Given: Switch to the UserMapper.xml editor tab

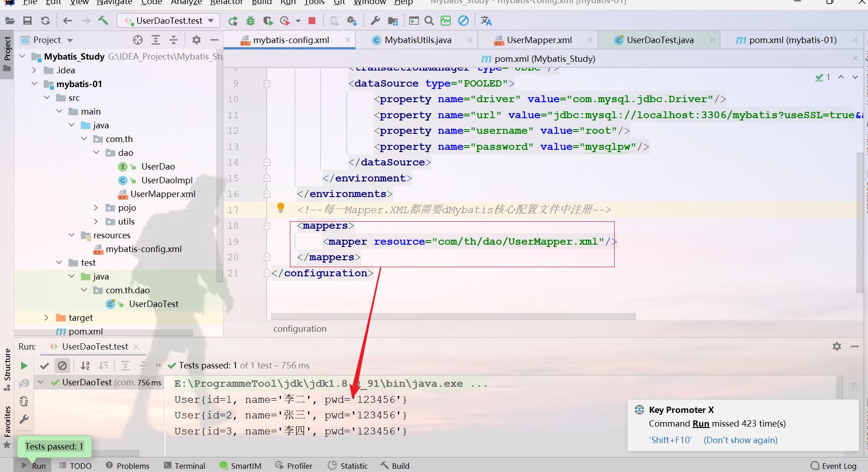Looking at the screenshot, I should pyautogui.click(x=539, y=40).
